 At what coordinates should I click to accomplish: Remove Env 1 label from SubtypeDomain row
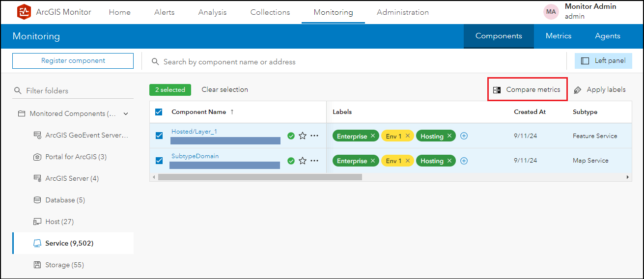[x=408, y=161]
